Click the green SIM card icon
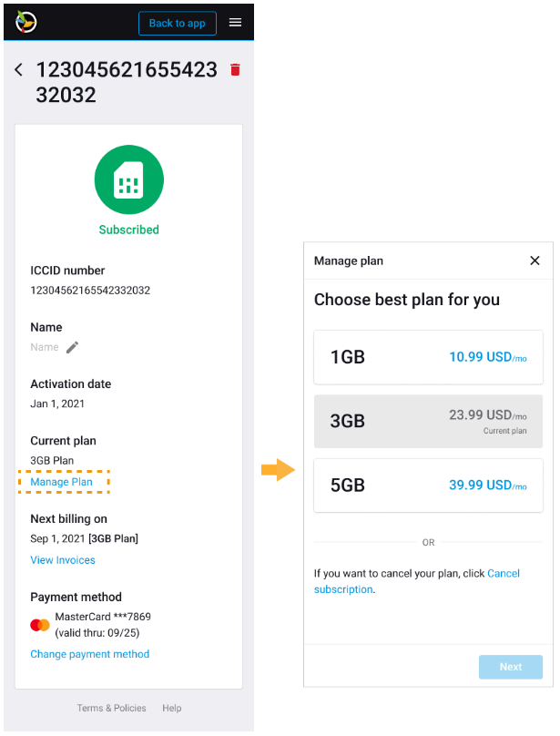The width and height of the screenshot is (560, 736). point(128,180)
